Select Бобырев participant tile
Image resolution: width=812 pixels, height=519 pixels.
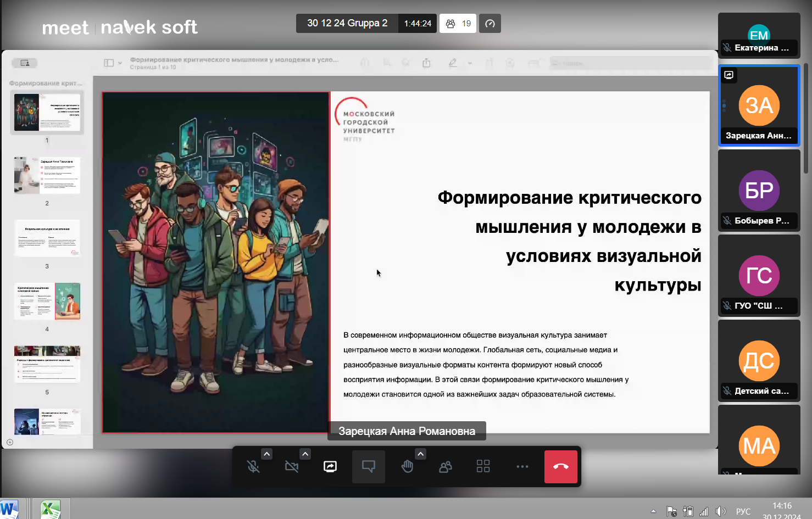click(x=759, y=191)
